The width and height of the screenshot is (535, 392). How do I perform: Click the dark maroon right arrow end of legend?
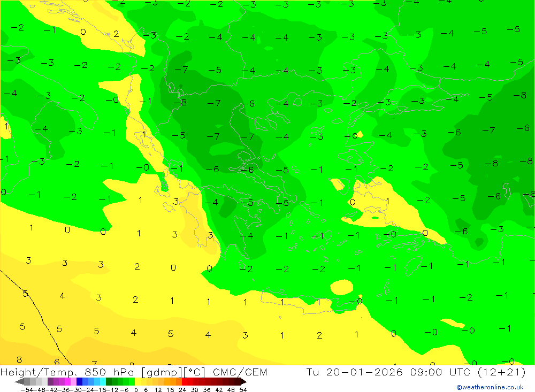tap(243, 382)
